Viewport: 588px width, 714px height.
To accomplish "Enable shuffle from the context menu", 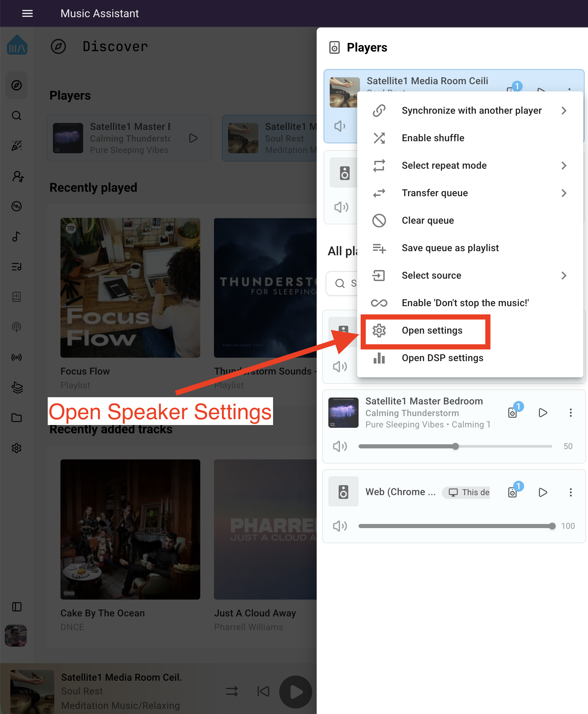I will coord(470,138).
